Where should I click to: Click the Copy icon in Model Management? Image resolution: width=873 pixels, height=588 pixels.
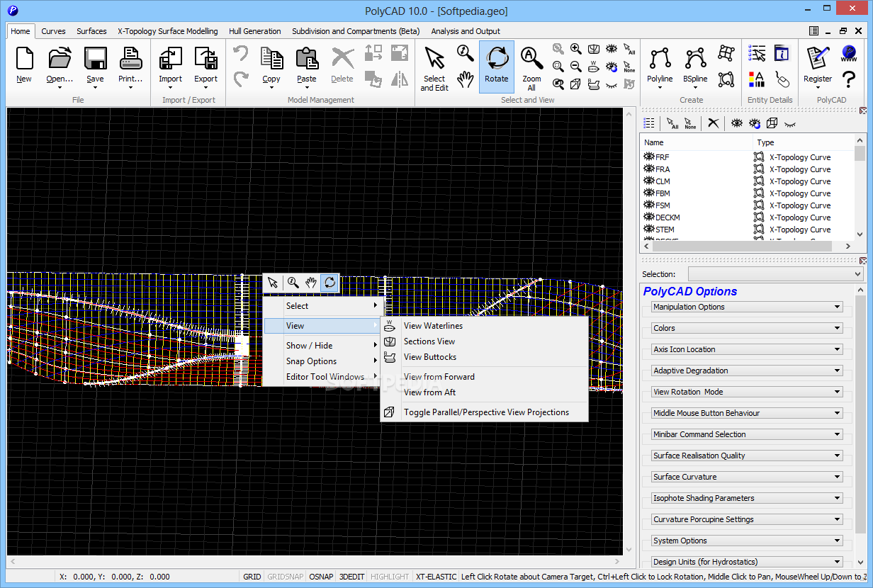point(271,58)
